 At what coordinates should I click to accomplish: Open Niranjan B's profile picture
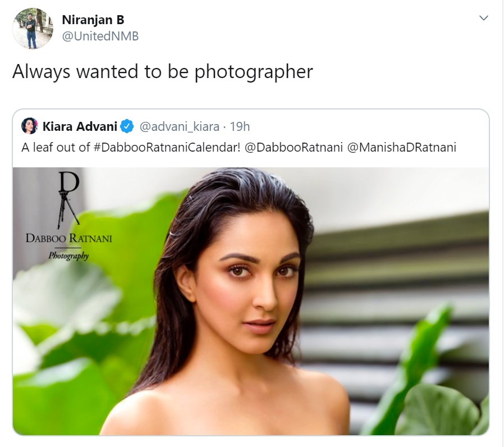coord(33,29)
